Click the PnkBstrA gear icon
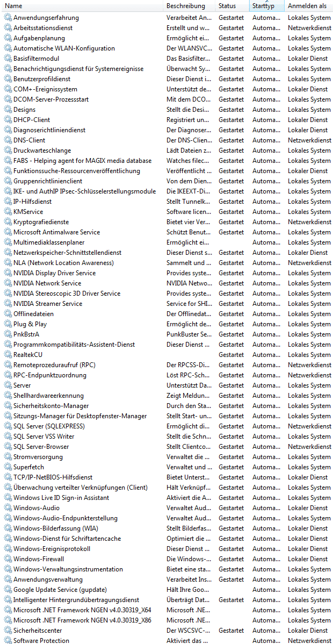 point(8,334)
